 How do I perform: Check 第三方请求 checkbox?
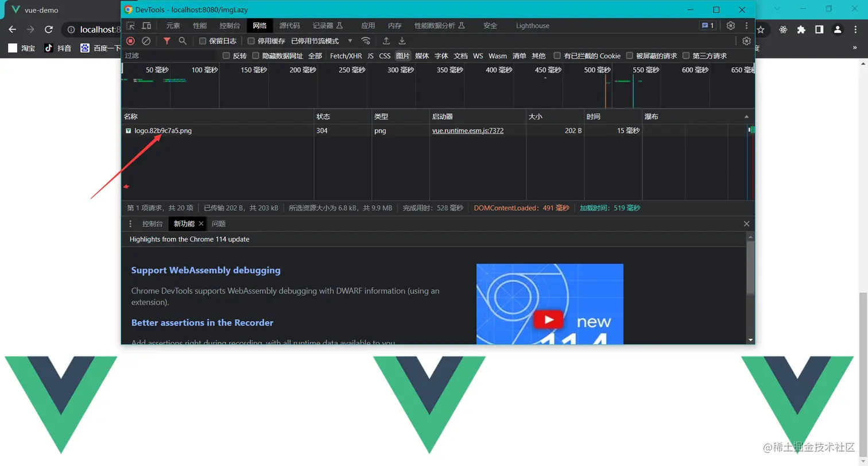point(686,56)
